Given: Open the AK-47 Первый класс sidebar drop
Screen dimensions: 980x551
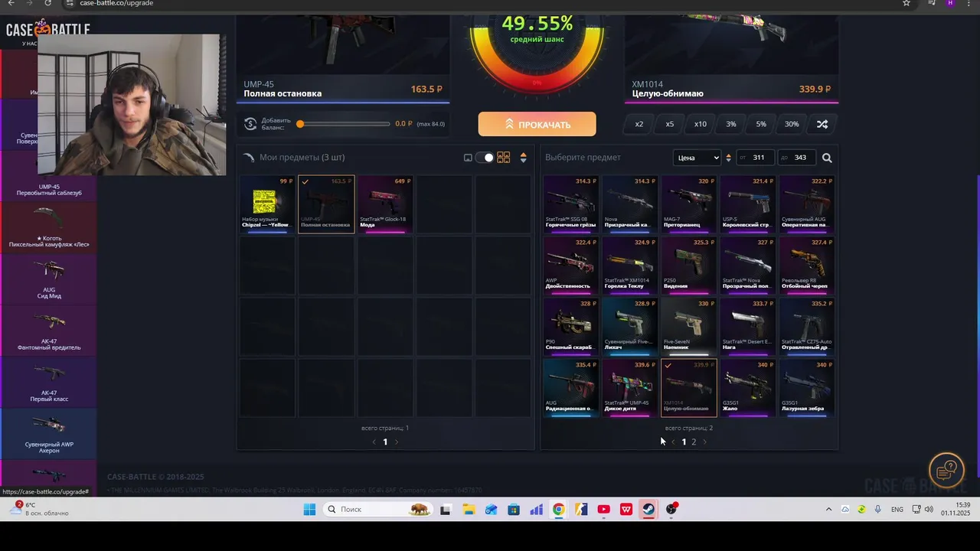Looking at the screenshot, I should click(x=48, y=382).
